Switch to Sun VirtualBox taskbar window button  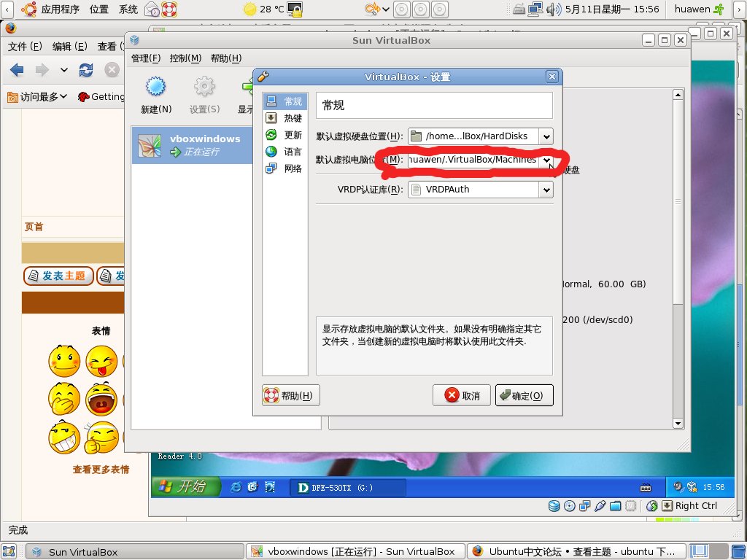click(134, 552)
